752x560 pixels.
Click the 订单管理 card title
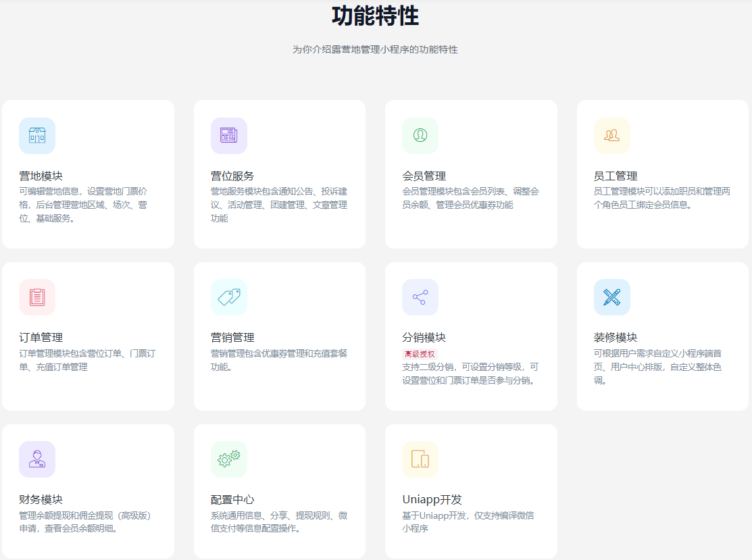tap(41, 338)
